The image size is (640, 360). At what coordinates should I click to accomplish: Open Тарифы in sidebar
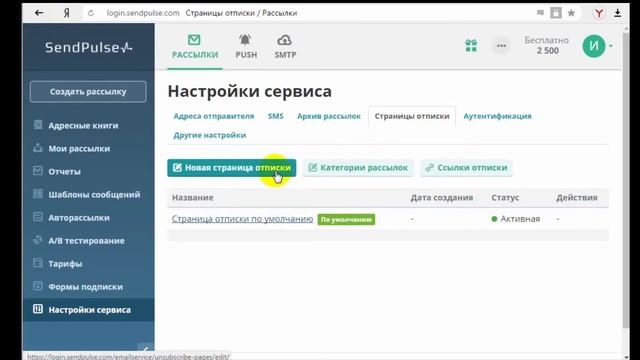click(x=65, y=264)
